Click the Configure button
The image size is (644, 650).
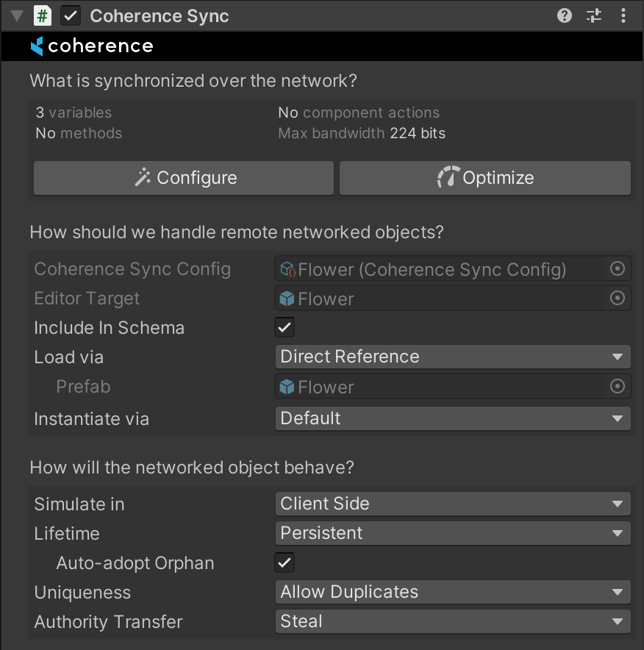[x=184, y=178]
